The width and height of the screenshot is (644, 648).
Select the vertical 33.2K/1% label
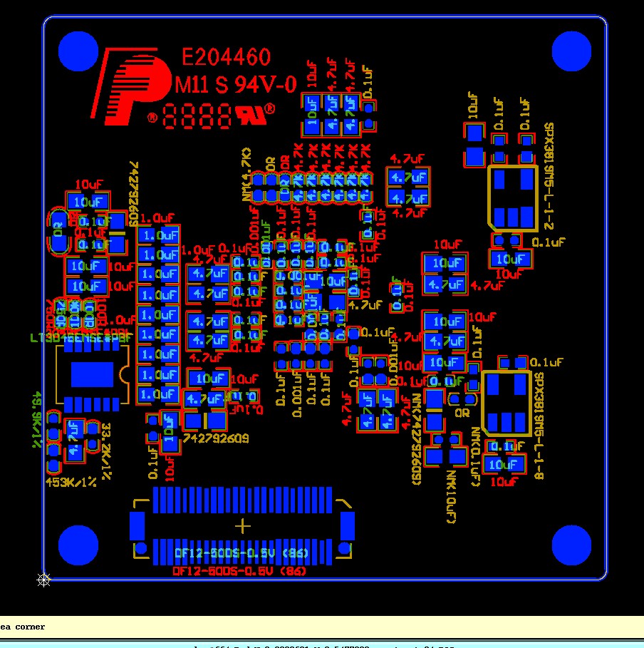tap(105, 451)
